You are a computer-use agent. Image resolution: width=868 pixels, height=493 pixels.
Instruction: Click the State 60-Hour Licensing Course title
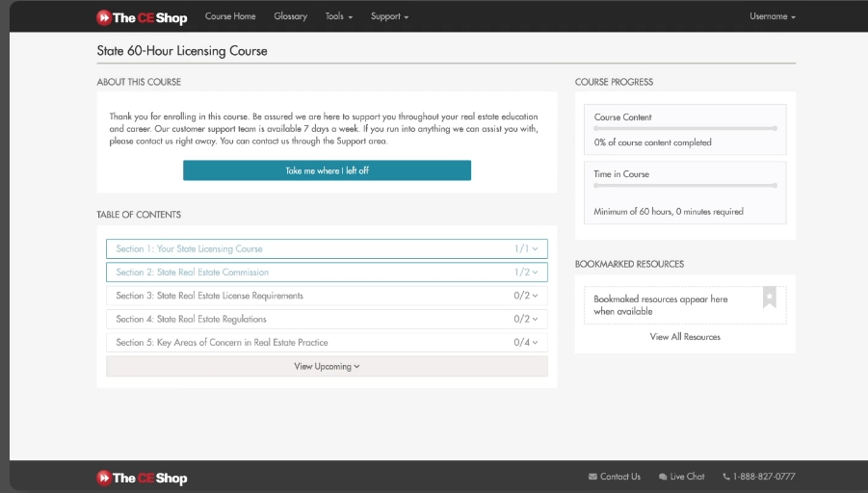[182, 51]
